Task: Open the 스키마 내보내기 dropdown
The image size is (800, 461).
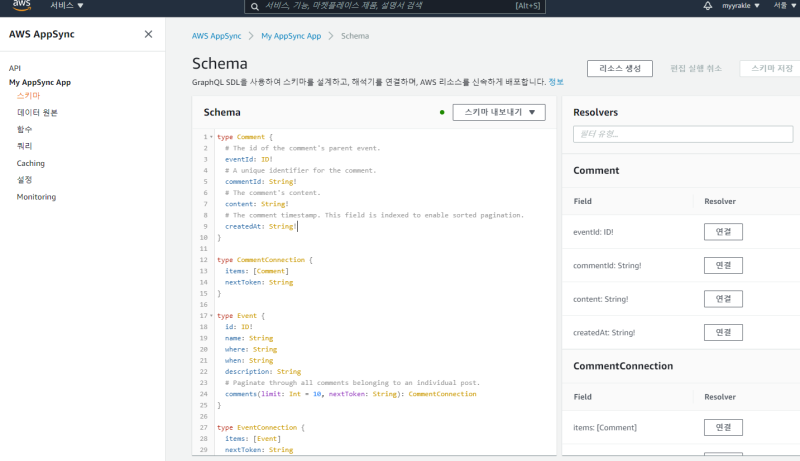Action: [498, 112]
